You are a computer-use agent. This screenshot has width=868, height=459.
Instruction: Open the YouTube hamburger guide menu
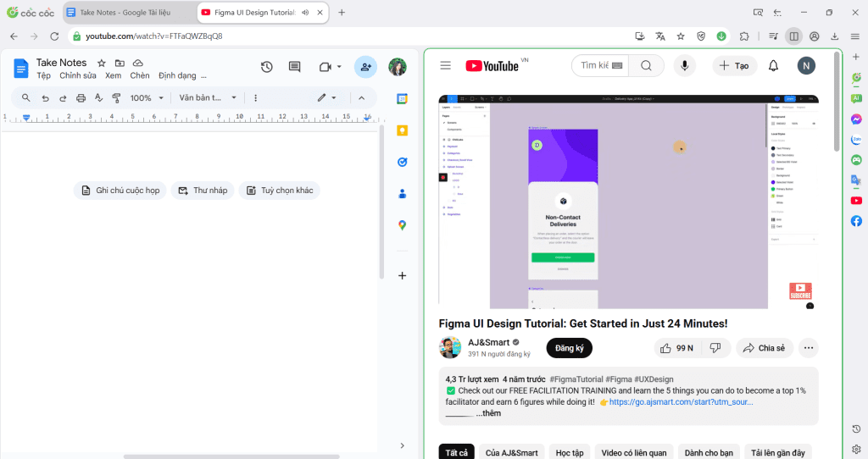click(x=446, y=66)
